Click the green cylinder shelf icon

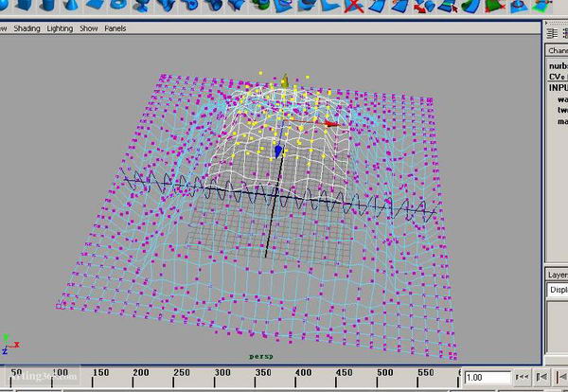pyautogui.click(x=259, y=5)
